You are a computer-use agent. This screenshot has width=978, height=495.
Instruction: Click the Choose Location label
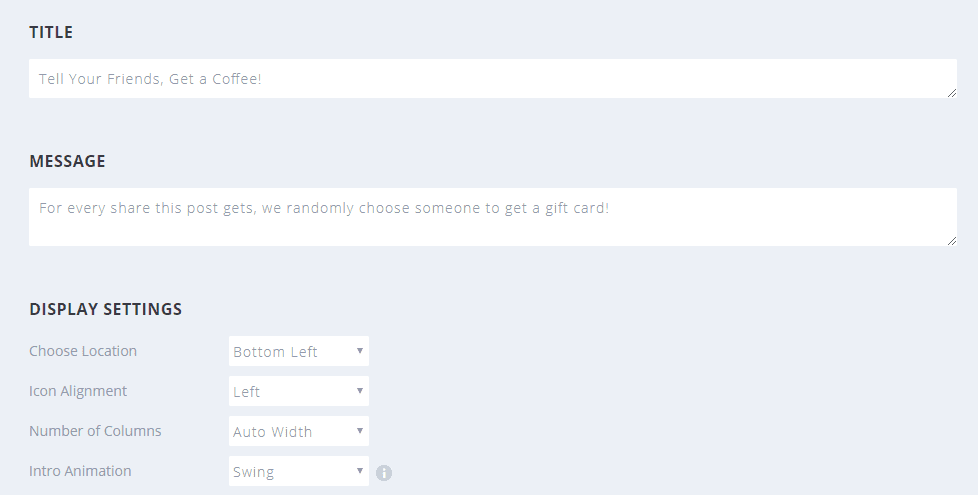(x=83, y=351)
